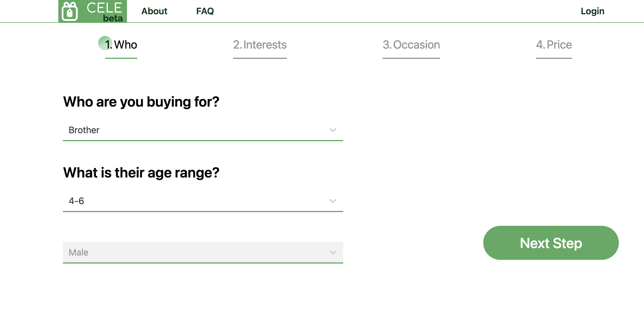Click the chevron next to 'Brother'
Image resolution: width=644 pixels, height=331 pixels.
(333, 130)
